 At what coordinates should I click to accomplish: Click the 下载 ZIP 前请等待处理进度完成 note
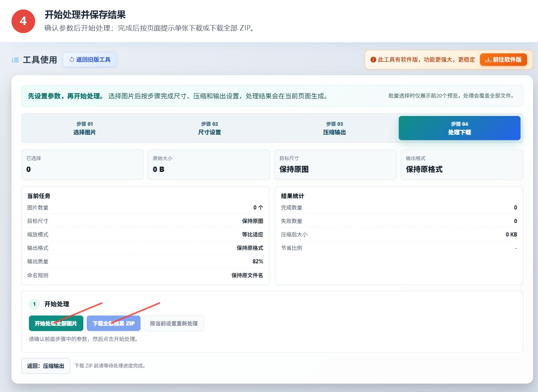tap(110, 366)
